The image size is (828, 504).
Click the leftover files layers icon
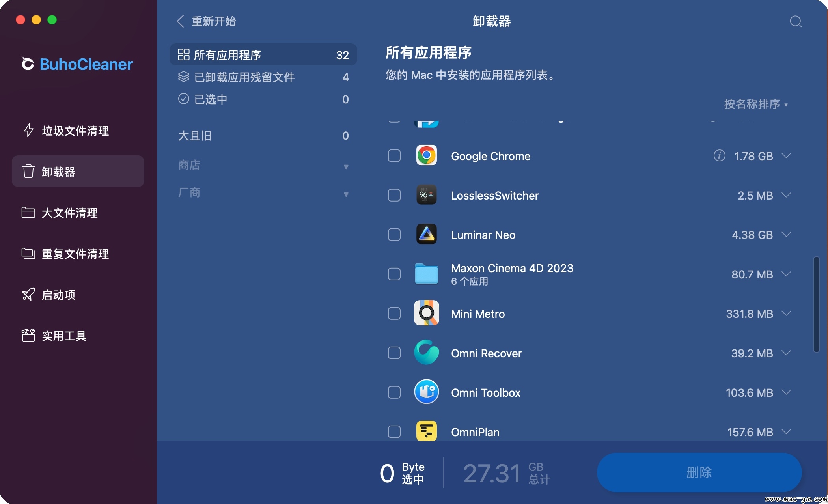(184, 77)
